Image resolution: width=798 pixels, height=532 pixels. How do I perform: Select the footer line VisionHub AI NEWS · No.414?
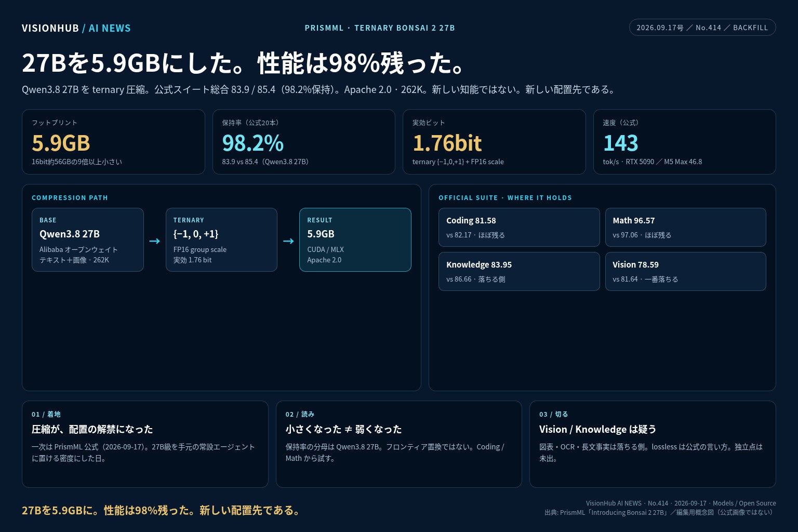click(681, 503)
